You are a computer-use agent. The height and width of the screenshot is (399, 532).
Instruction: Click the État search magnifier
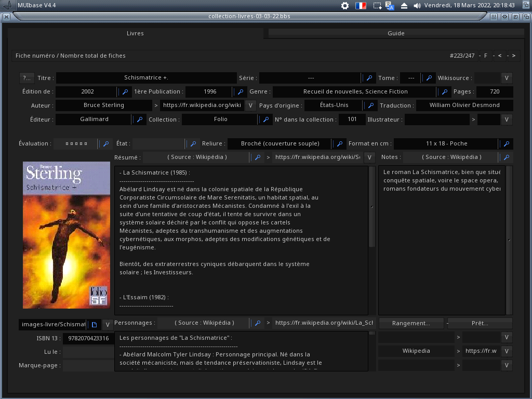tap(193, 144)
